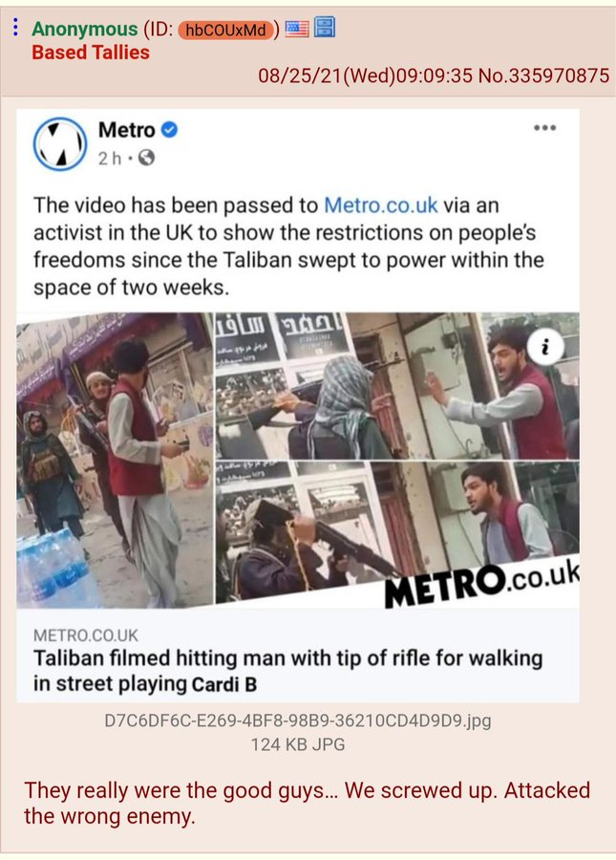Click the Metro profile picture
The height and width of the screenshot is (860, 616).
coord(60,143)
